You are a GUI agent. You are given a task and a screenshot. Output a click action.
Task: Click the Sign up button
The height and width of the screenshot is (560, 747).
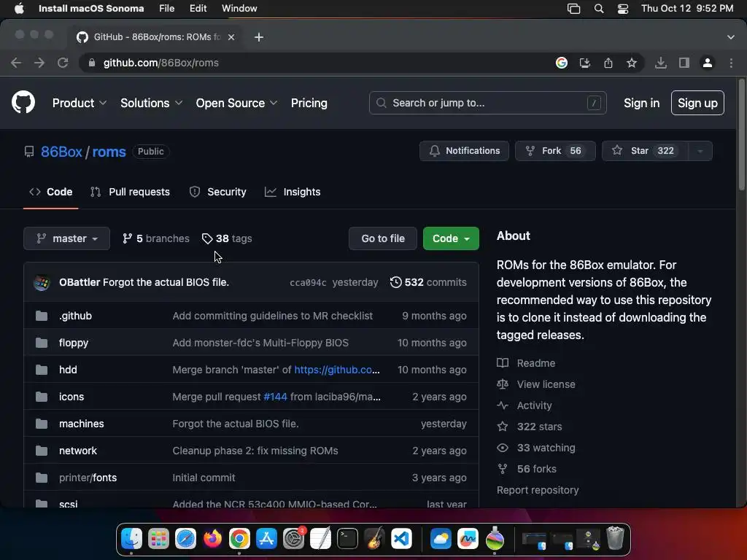point(697,103)
